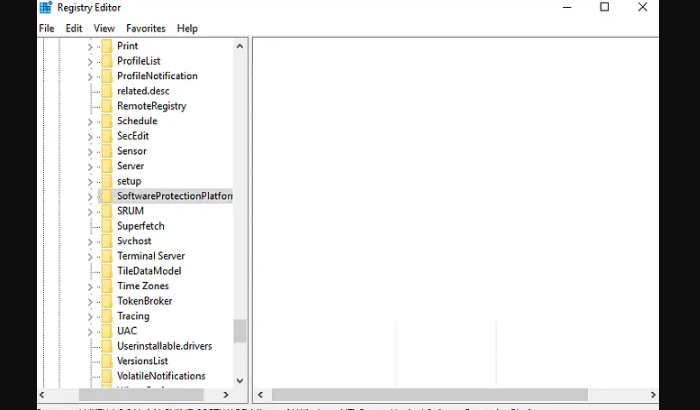Image resolution: width=700 pixels, height=410 pixels.
Task: Click values pane scroll right arrow
Action: pos(653,395)
